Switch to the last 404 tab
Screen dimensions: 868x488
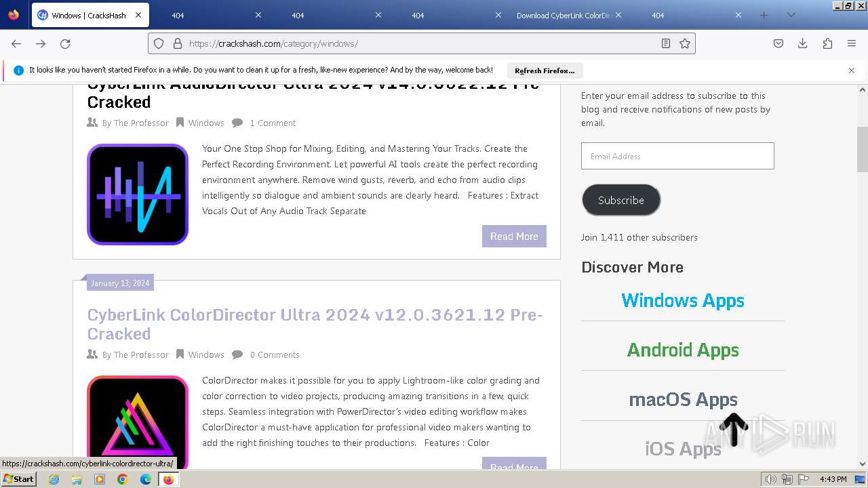coord(690,15)
